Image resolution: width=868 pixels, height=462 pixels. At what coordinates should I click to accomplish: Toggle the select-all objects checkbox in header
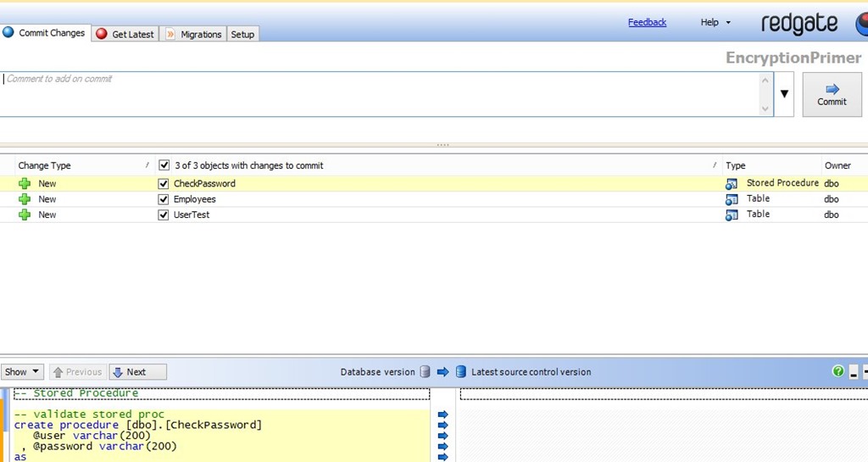point(164,165)
